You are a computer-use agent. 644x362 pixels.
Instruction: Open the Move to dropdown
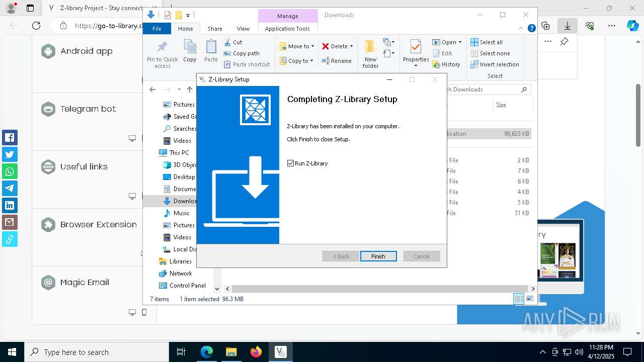tap(297, 46)
